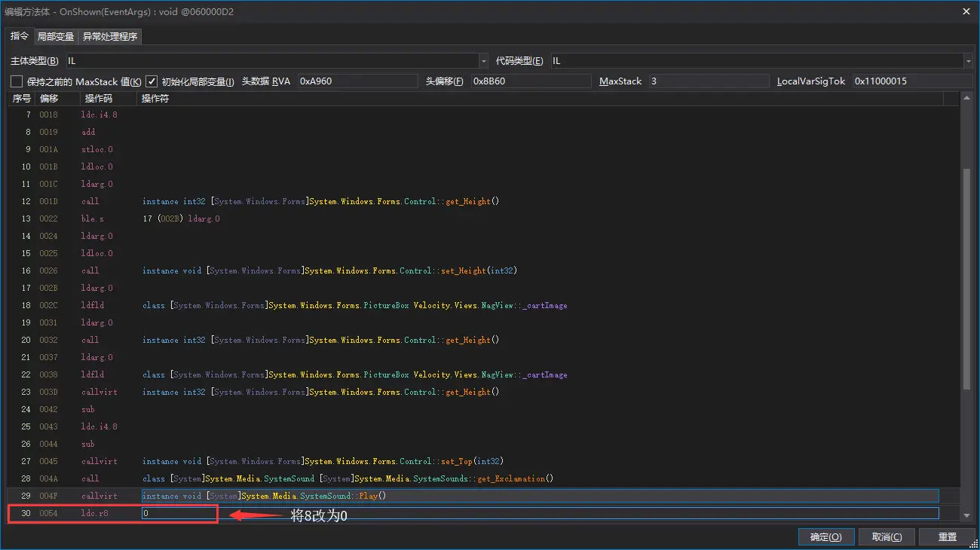Expand the 主体类型 dropdown
Viewport: 980px width, 550px height.
point(483,61)
